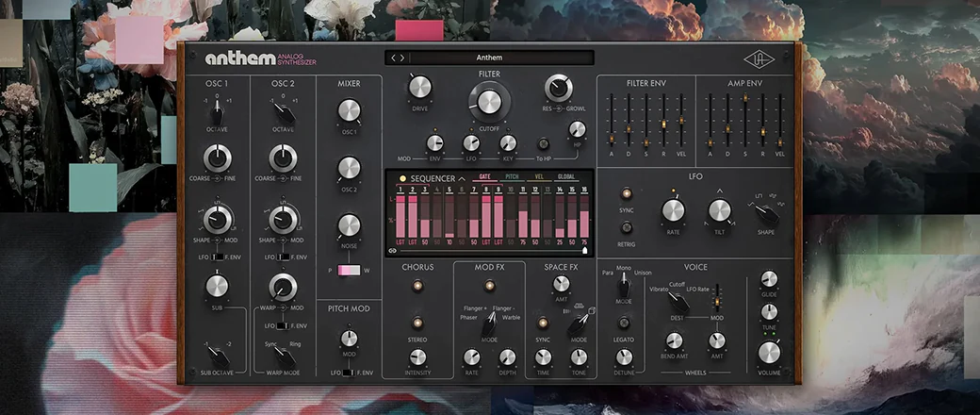Click the LFO TILT knob

click(x=719, y=210)
